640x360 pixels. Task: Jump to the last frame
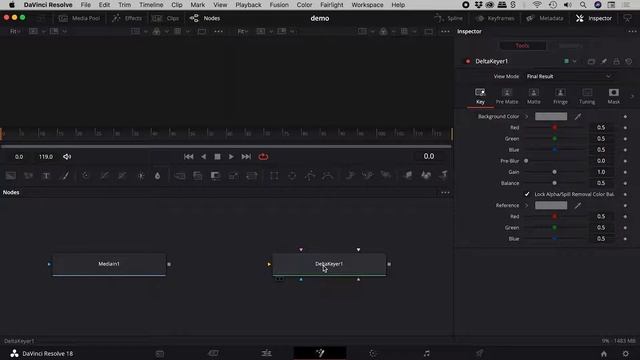click(246, 157)
